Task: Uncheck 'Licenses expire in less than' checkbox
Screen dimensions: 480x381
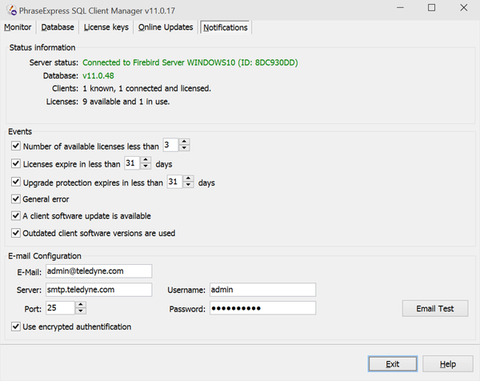Action: pyautogui.click(x=16, y=164)
